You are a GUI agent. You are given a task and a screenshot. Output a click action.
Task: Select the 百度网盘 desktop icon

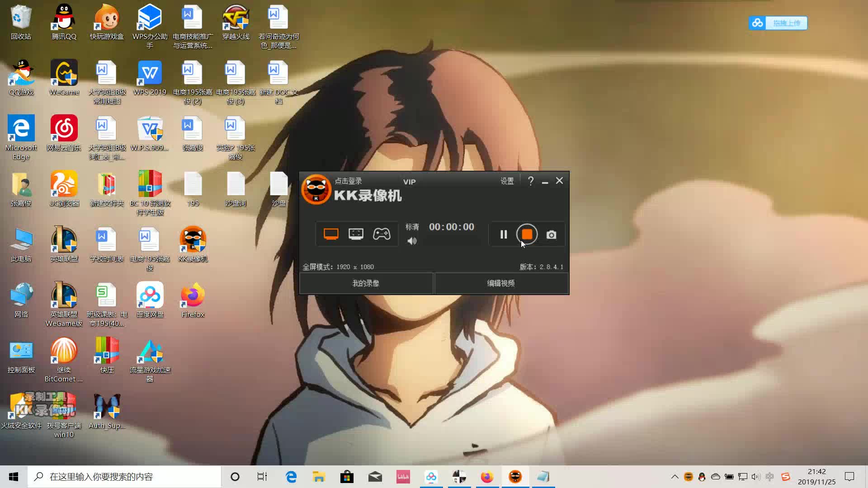tap(150, 300)
